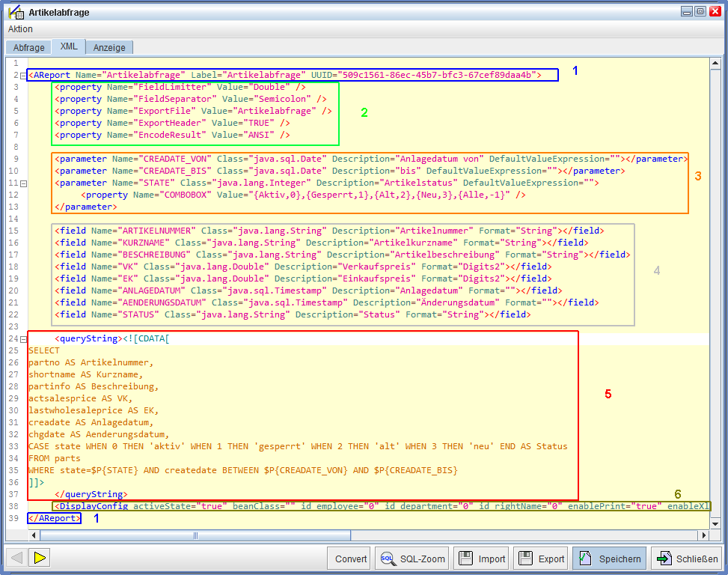The height and width of the screenshot is (575, 728).
Task: Click the grey back arrow button
Action: pos(17,558)
